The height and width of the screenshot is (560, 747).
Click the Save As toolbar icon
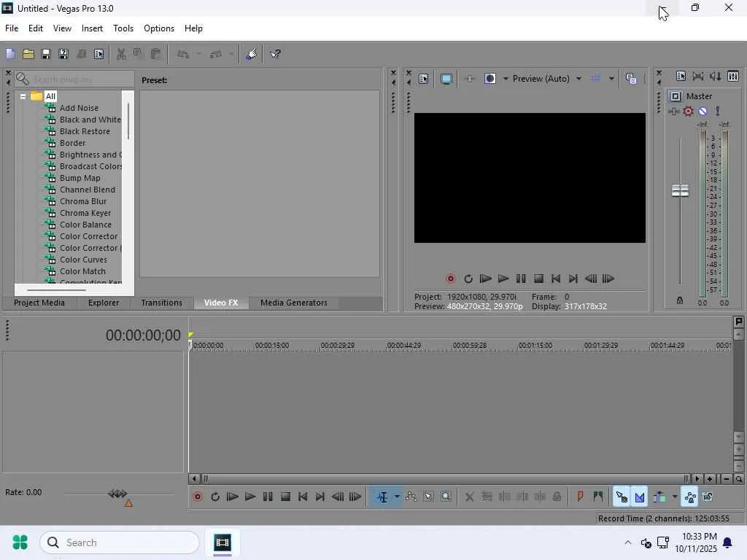click(x=63, y=54)
